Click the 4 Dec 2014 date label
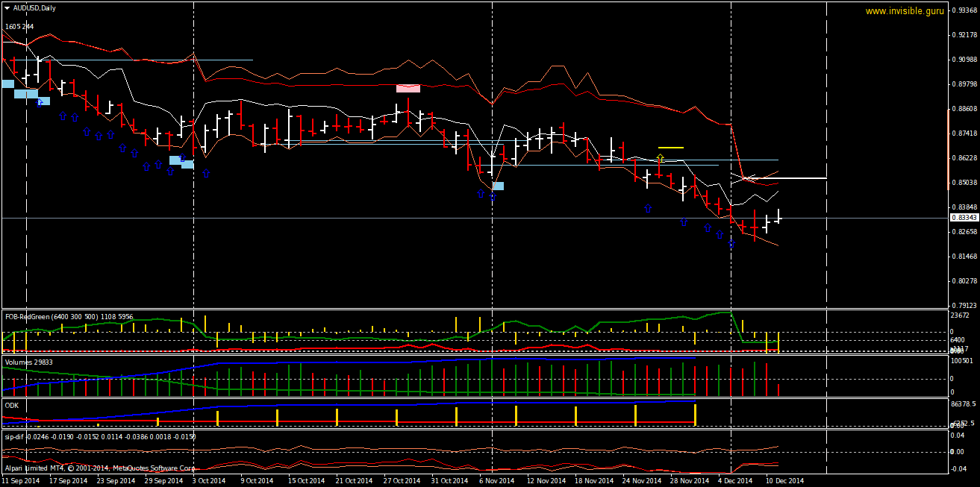The height and width of the screenshot is (487, 980). (736, 481)
